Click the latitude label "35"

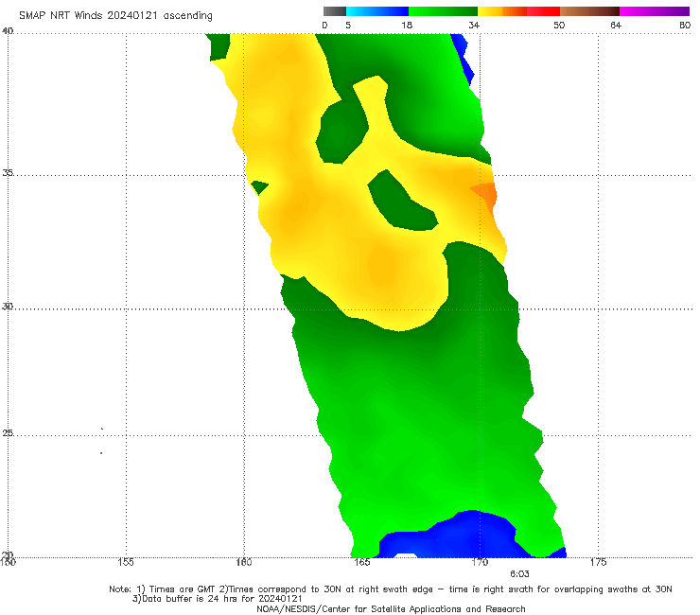(x=8, y=172)
